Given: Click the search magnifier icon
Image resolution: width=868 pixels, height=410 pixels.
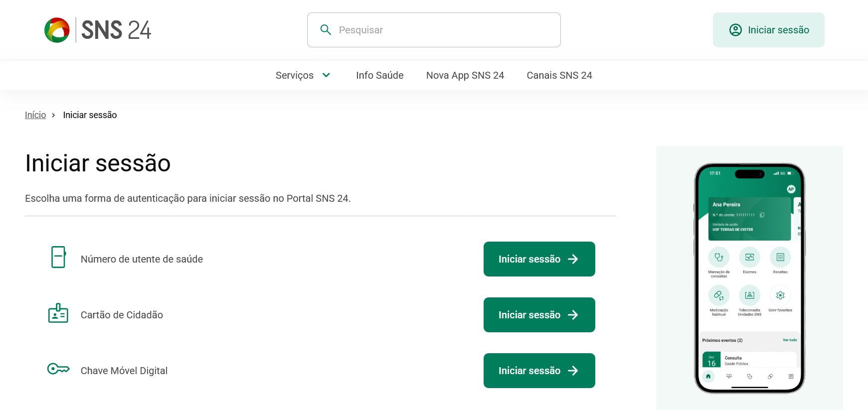Looking at the screenshot, I should [326, 30].
